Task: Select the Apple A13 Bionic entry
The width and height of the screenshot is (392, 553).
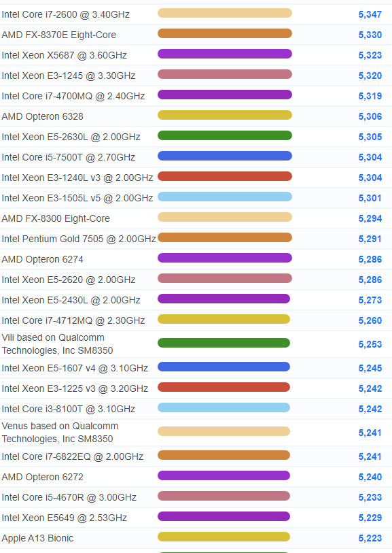Action: (37, 539)
